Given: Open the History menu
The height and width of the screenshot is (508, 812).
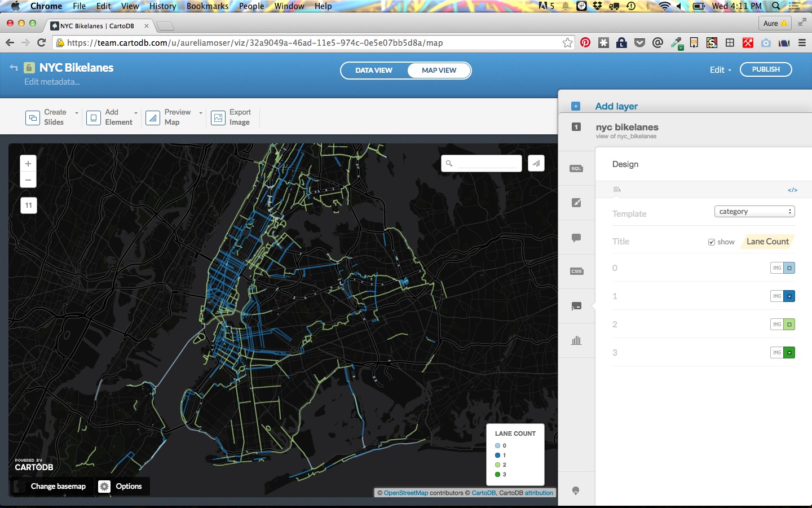Looking at the screenshot, I should 163,6.
